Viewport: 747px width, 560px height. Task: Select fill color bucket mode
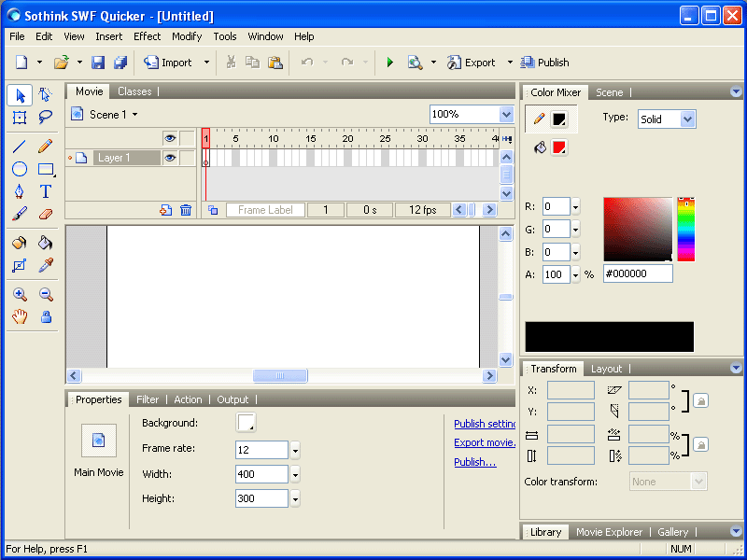pyautogui.click(x=540, y=147)
